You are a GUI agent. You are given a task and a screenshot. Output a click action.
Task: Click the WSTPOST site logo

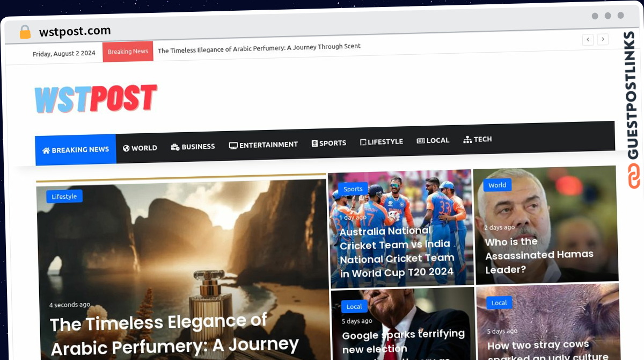(96, 99)
